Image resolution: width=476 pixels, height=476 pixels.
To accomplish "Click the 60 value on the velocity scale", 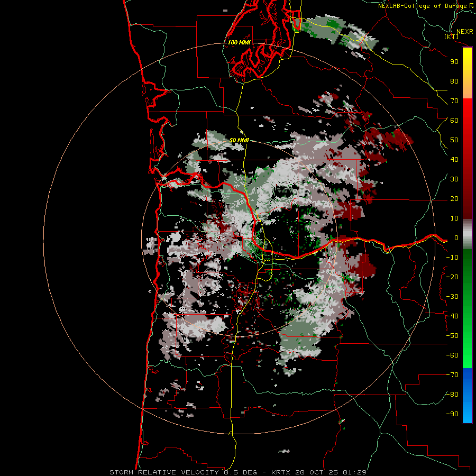I will point(454,121).
